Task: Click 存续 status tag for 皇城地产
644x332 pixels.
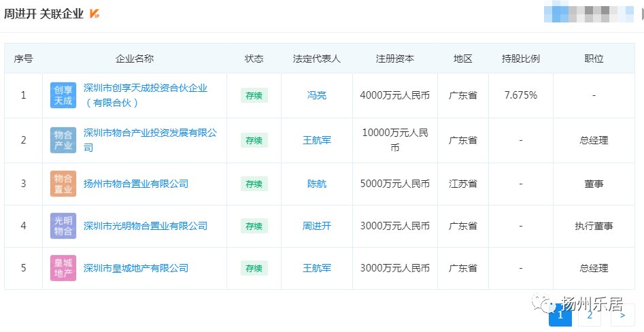Action: point(254,268)
